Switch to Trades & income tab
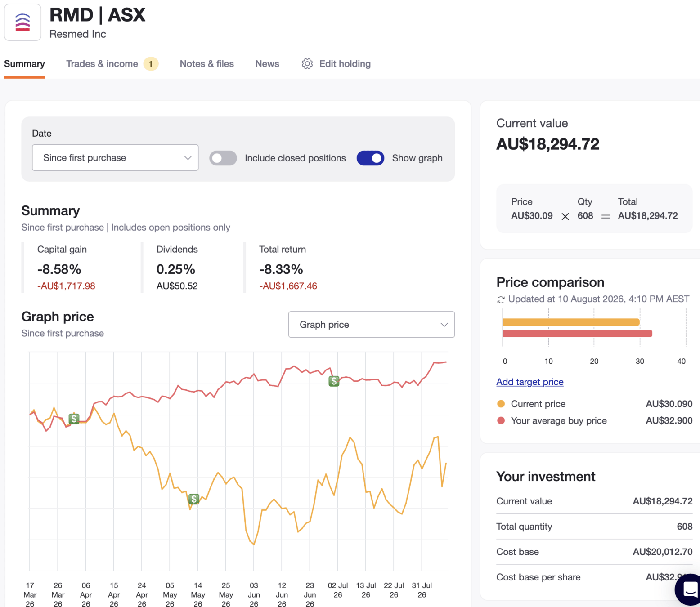Image resolution: width=700 pixels, height=607 pixels. (102, 64)
